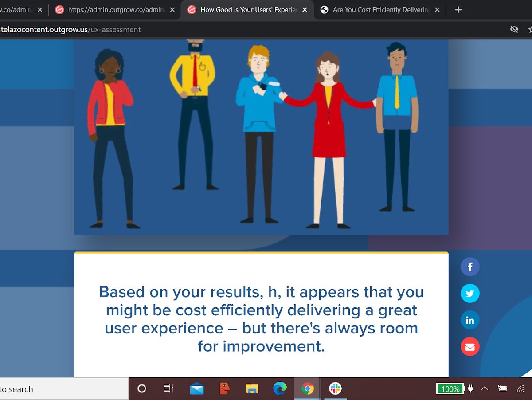Viewport: 532px width, 400px height.
Task: Open Slack from the taskbar
Action: (x=335, y=389)
